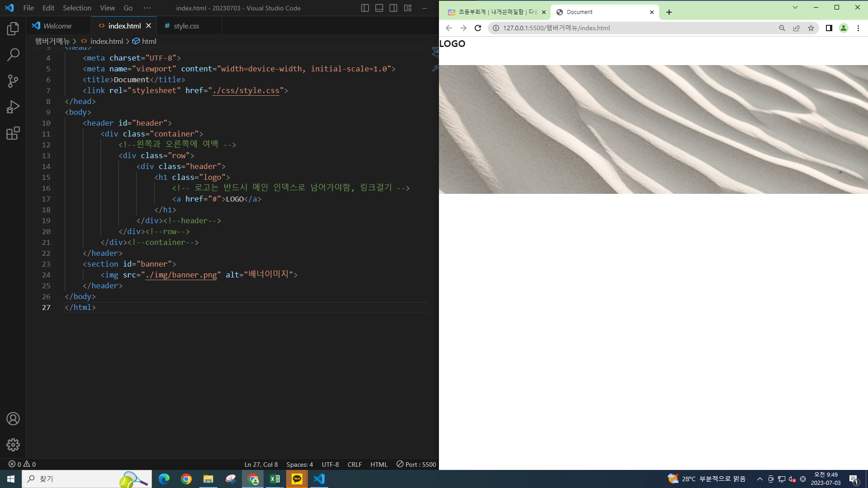Toggle the bottom panel layout
868x488 pixels.
point(379,8)
